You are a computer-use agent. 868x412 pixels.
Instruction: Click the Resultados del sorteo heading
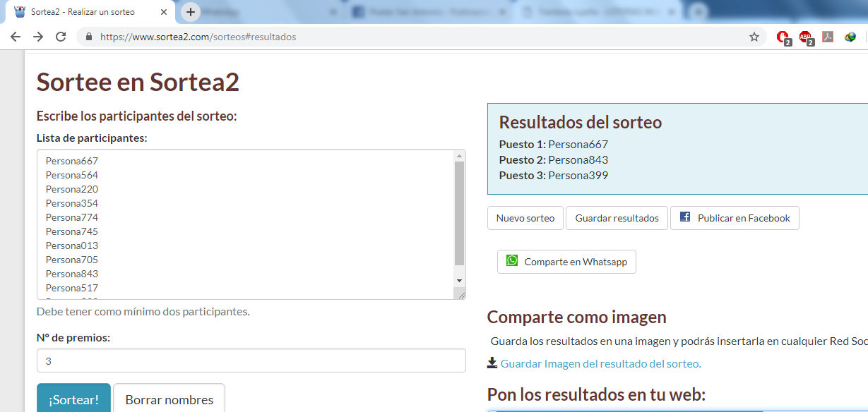(581, 122)
